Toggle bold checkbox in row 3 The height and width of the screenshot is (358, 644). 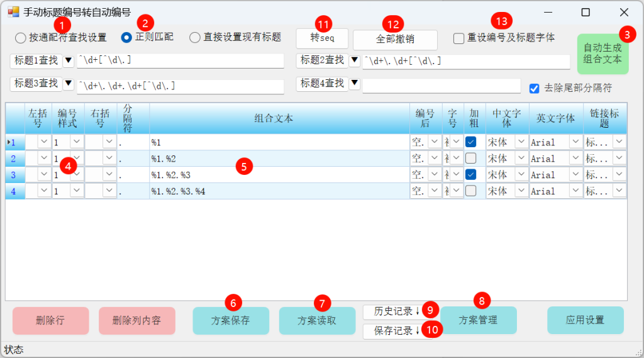tap(470, 175)
